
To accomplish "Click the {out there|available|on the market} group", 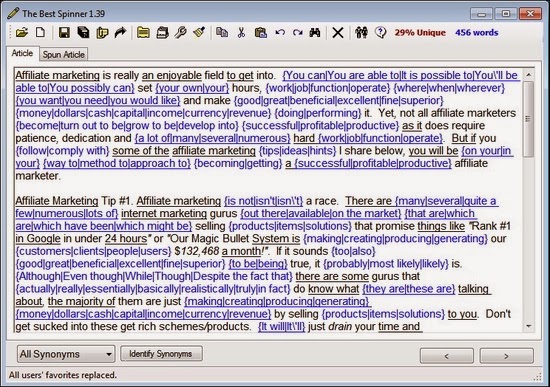I will [x=321, y=213].
